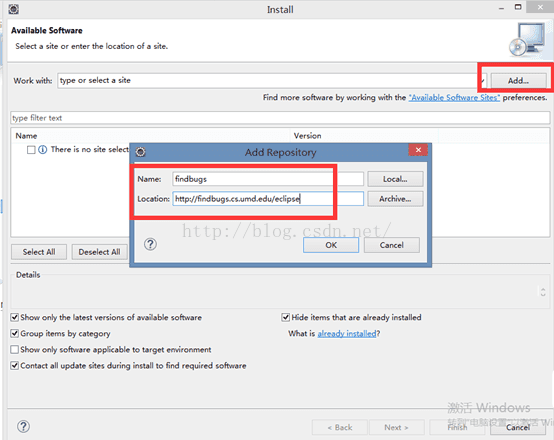Click the type filter text field
This screenshot has height=440, width=554.
pyautogui.click(x=280, y=118)
